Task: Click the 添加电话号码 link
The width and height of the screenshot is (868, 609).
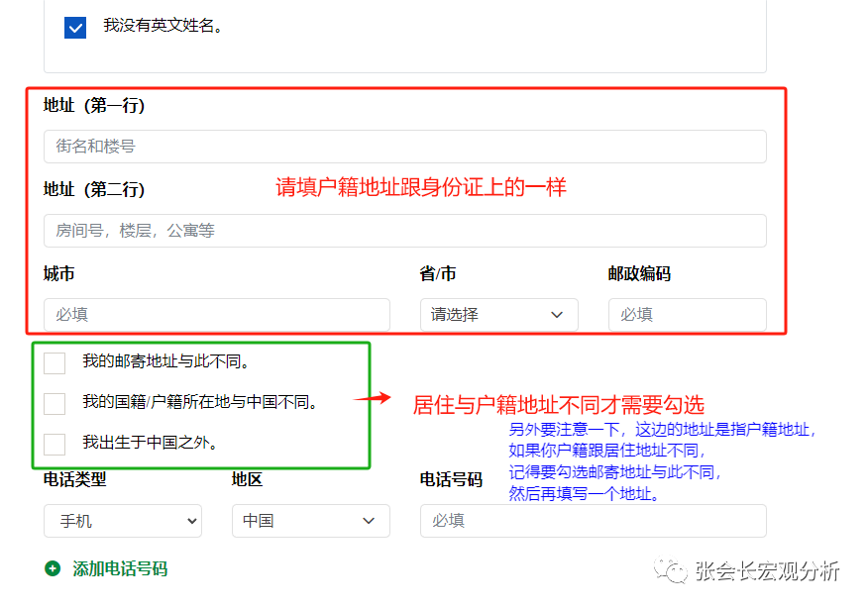Action: 120,568
